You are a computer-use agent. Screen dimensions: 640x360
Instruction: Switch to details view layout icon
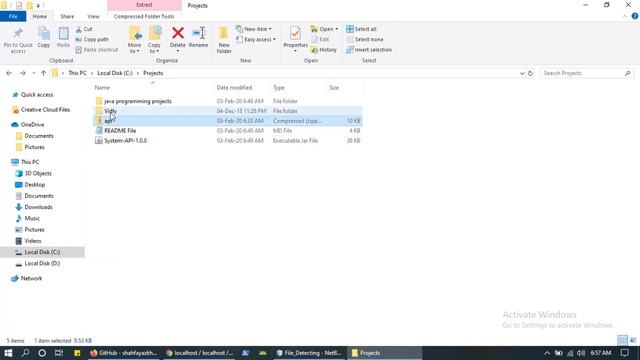pos(622,340)
